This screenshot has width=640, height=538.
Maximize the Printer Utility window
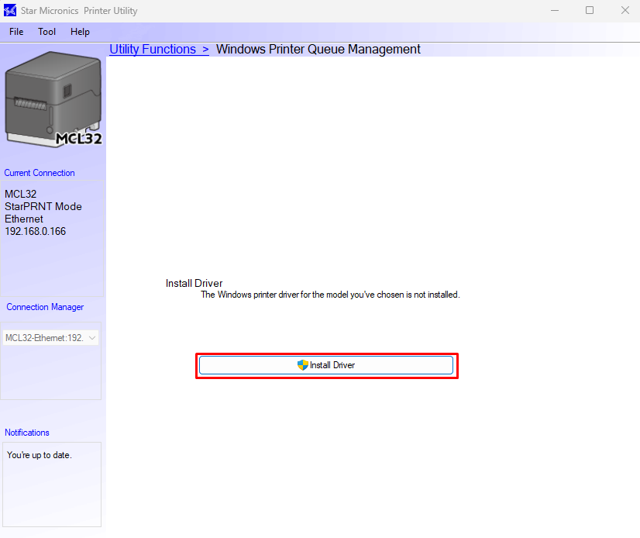(x=589, y=10)
